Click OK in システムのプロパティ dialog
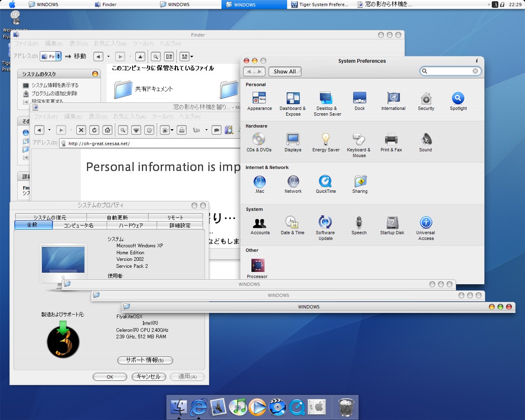This screenshot has width=525, height=420. click(x=110, y=377)
